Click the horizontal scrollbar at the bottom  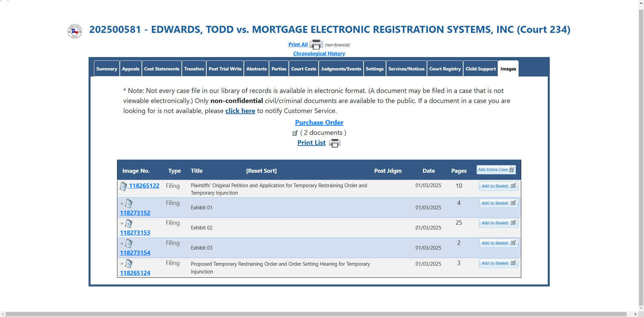(316, 314)
